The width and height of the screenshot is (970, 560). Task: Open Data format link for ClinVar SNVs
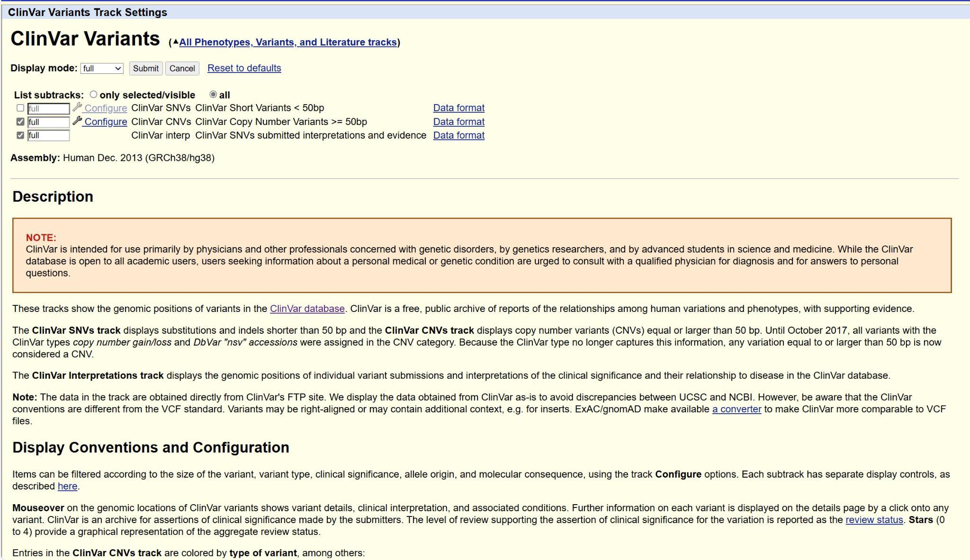coord(459,108)
